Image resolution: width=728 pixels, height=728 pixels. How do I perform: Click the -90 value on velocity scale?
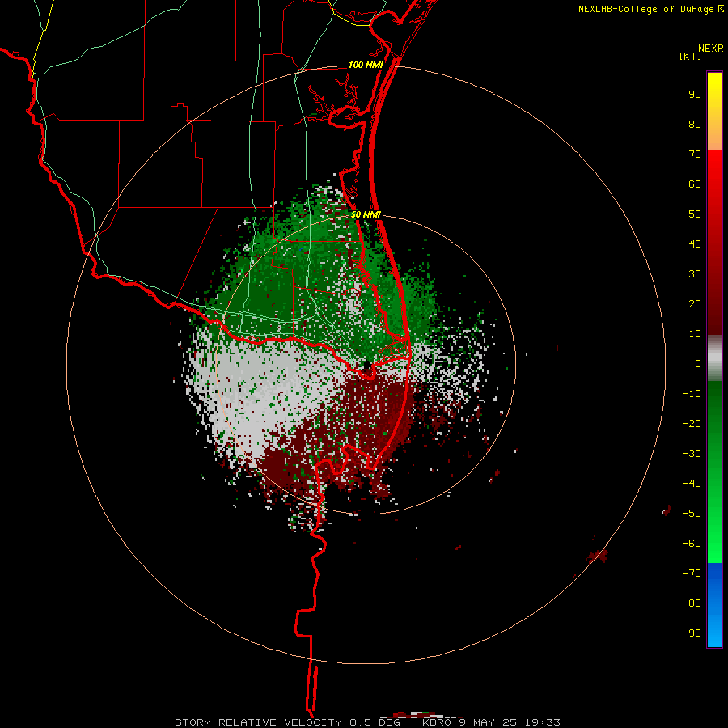click(x=692, y=633)
